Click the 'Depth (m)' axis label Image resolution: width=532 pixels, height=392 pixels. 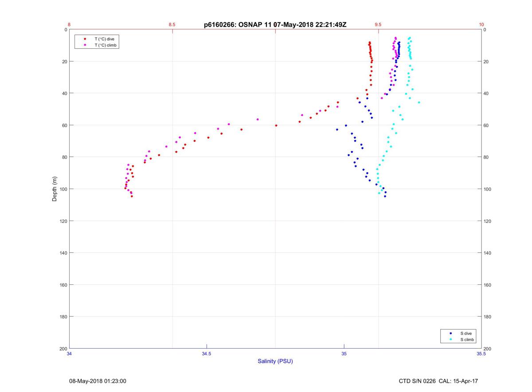tap(55, 189)
